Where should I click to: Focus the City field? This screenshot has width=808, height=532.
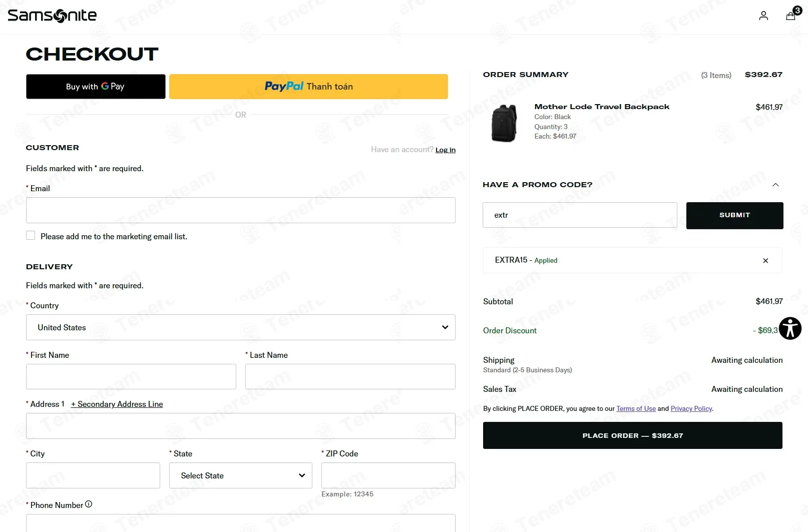(x=93, y=475)
